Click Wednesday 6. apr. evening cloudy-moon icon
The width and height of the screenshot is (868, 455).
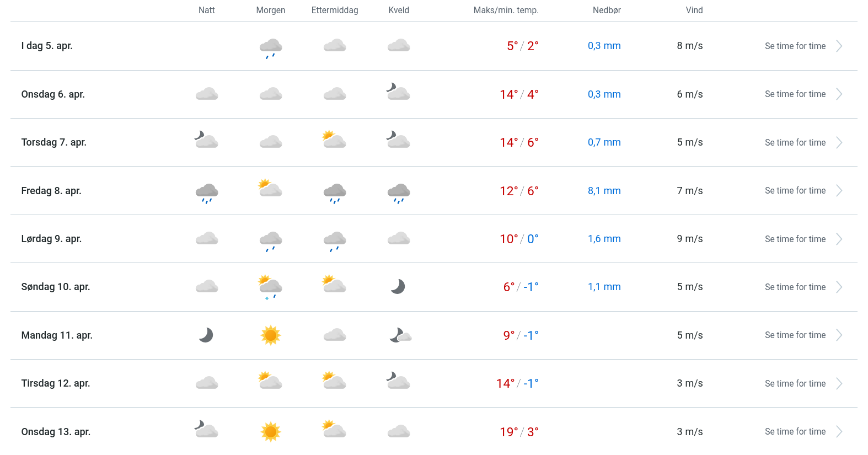click(398, 92)
